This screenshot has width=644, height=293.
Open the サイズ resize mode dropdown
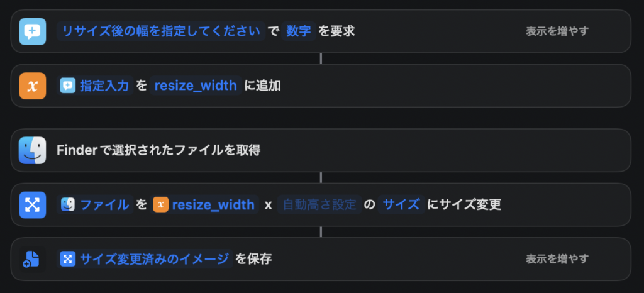pos(401,204)
